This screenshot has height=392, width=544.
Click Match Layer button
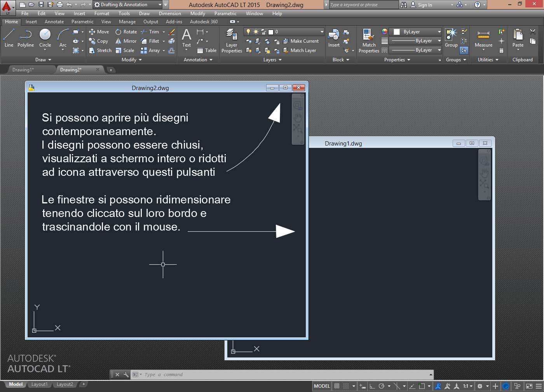pos(299,50)
